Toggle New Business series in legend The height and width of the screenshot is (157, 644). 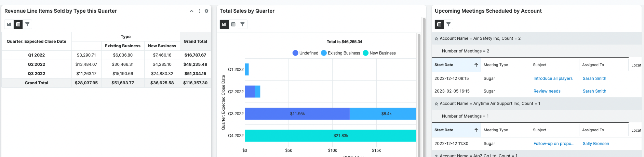[x=379, y=53]
